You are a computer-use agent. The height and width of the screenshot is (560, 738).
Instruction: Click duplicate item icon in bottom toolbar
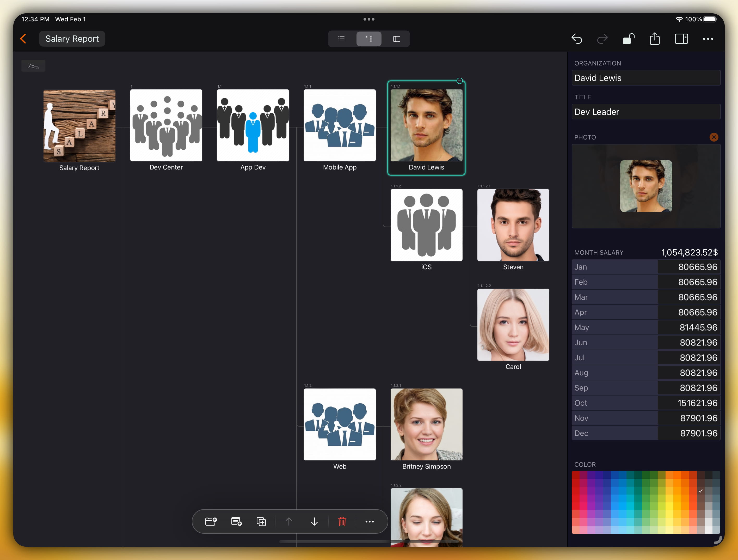pyautogui.click(x=261, y=521)
